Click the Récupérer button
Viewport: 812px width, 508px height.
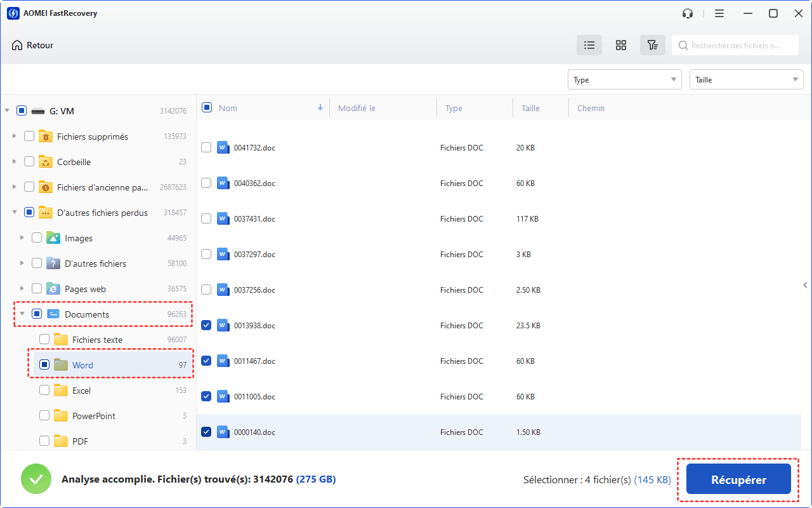click(x=738, y=480)
